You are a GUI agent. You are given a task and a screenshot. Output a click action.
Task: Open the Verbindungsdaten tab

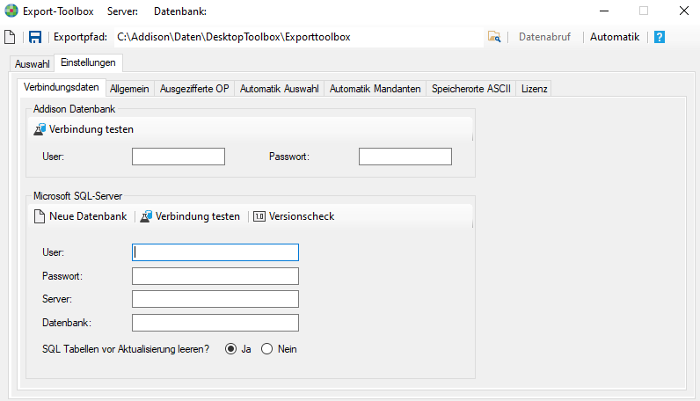pyautogui.click(x=61, y=87)
